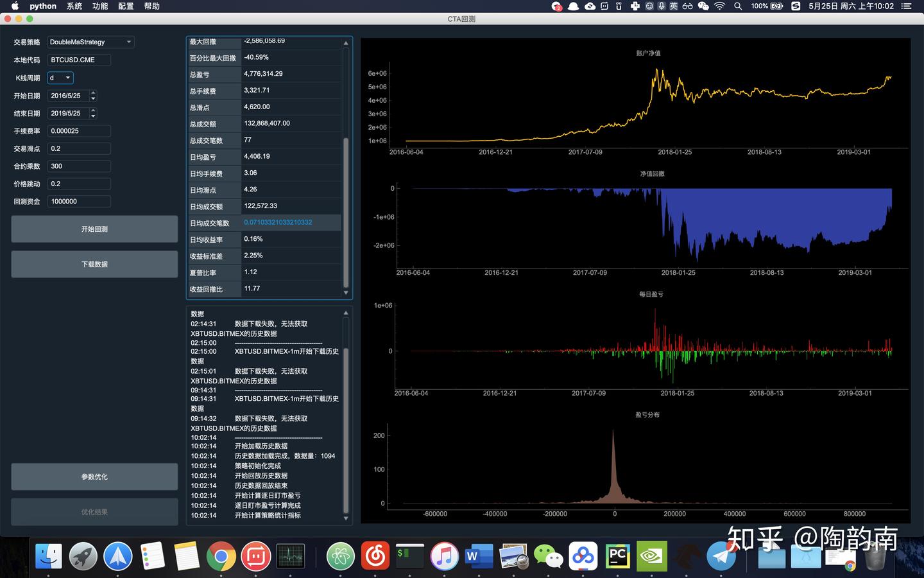Open the red robot-face app in dock
924x578 pixels.
[x=256, y=556]
